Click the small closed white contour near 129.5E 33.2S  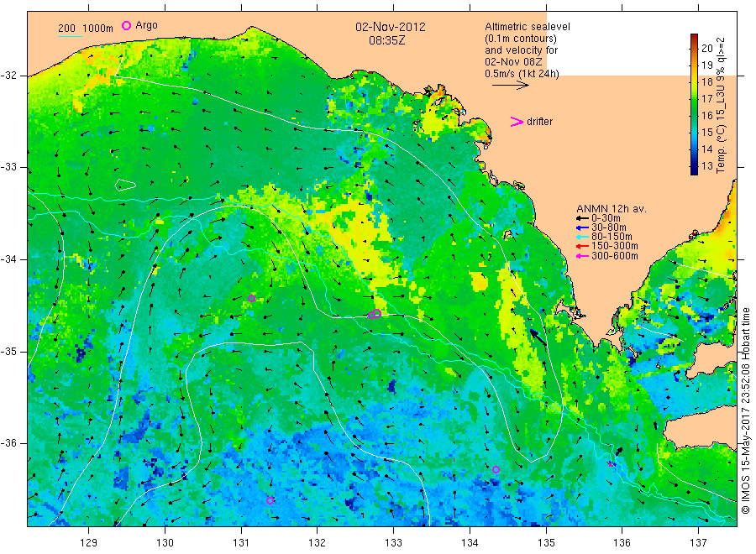125,185
